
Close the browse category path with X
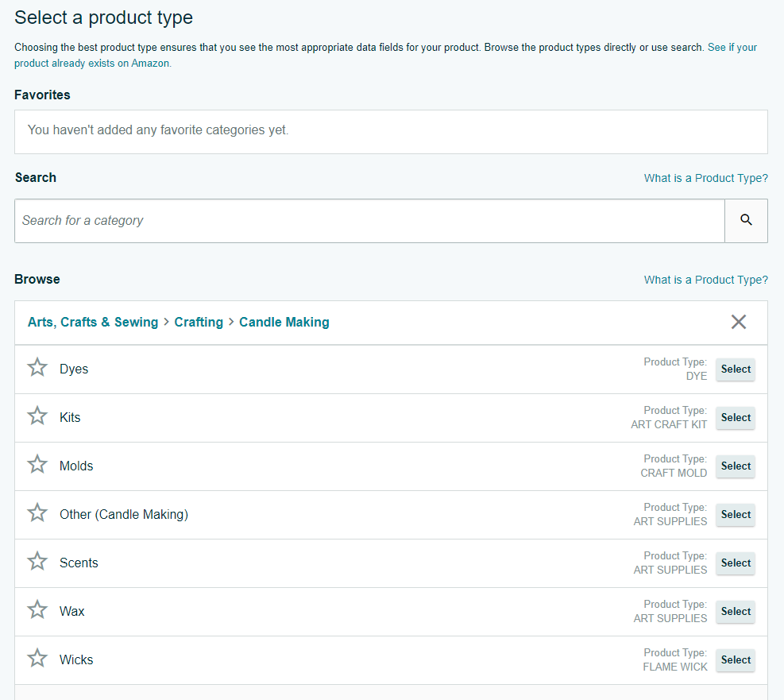tap(739, 322)
